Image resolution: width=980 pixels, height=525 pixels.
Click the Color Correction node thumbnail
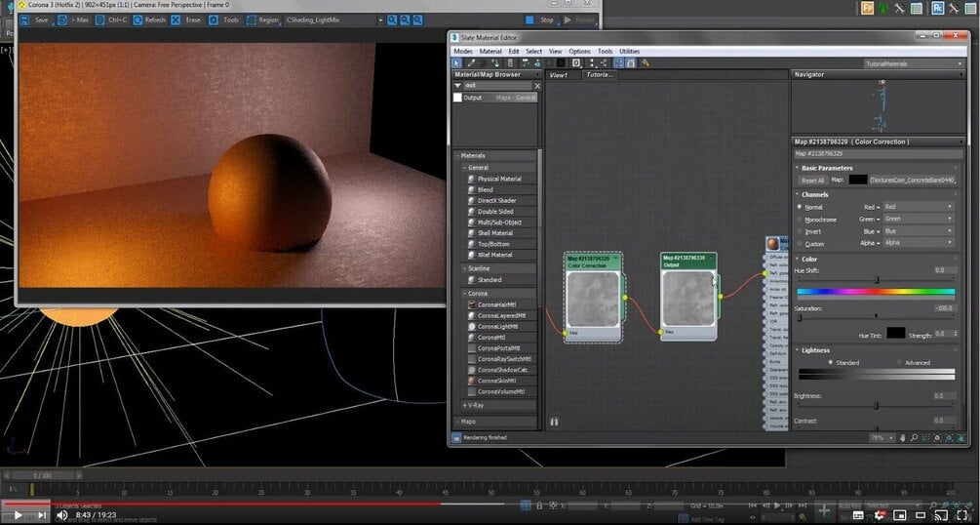pos(593,299)
